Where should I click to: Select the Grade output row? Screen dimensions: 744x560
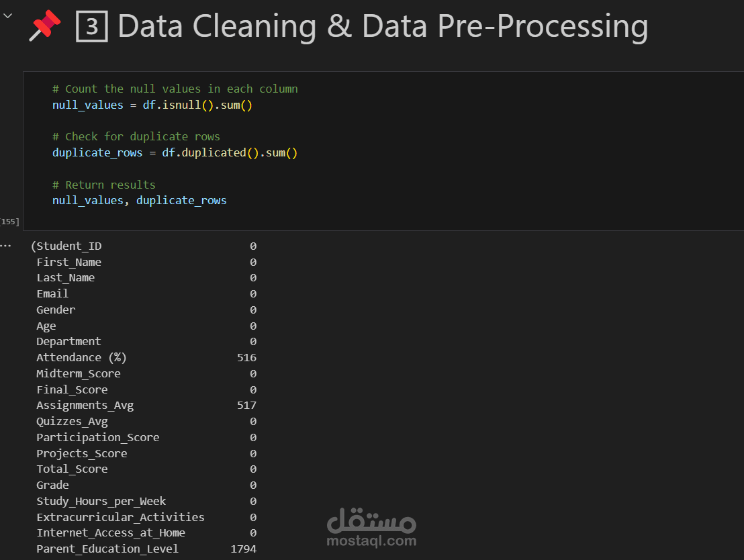point(53,485)
